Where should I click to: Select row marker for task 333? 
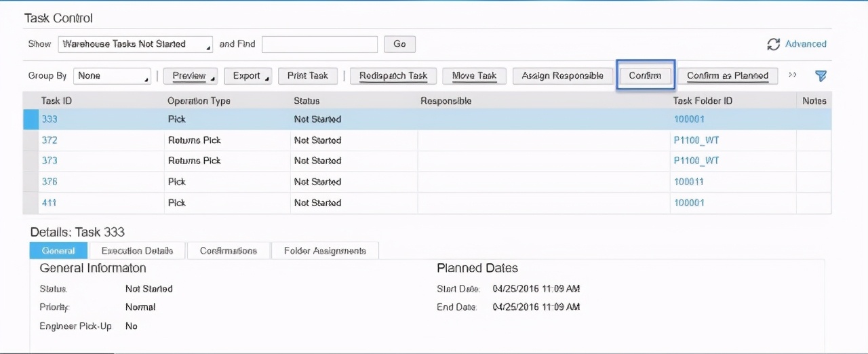click(x=31, y=119)
